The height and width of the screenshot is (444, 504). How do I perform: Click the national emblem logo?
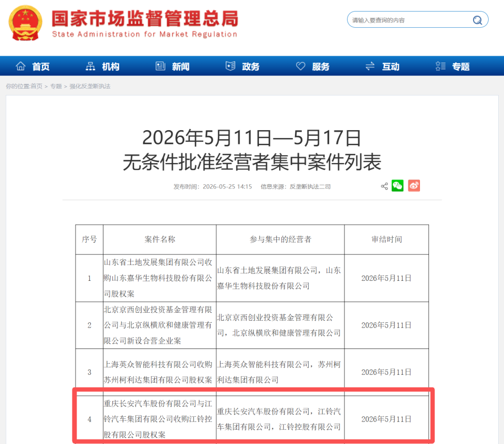(25, 23)
